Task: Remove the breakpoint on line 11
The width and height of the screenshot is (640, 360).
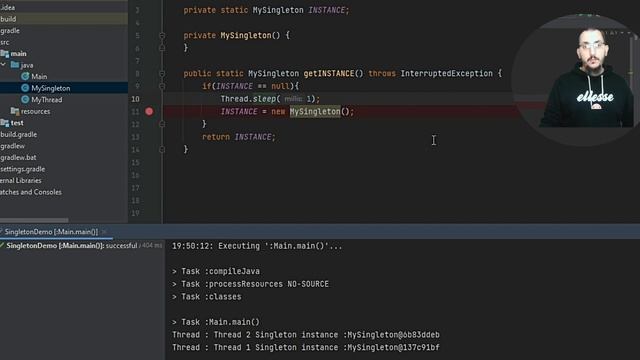Action: point(149,111)
